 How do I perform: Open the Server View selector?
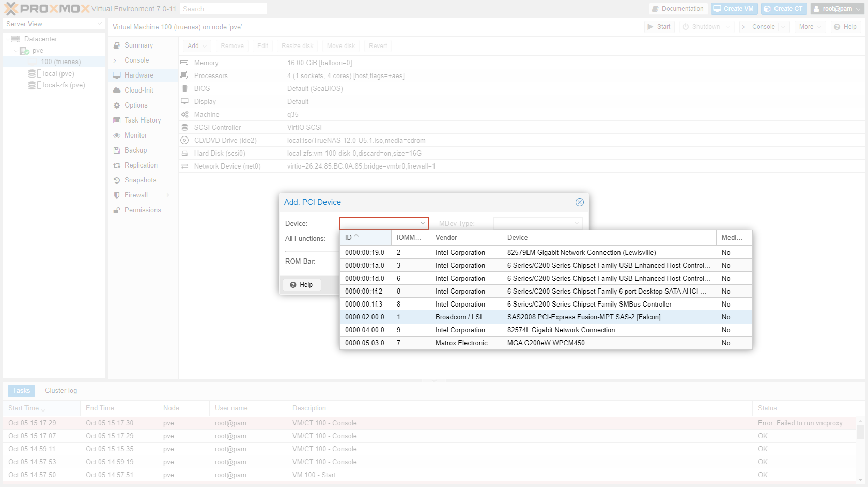(x=54, y=24)
